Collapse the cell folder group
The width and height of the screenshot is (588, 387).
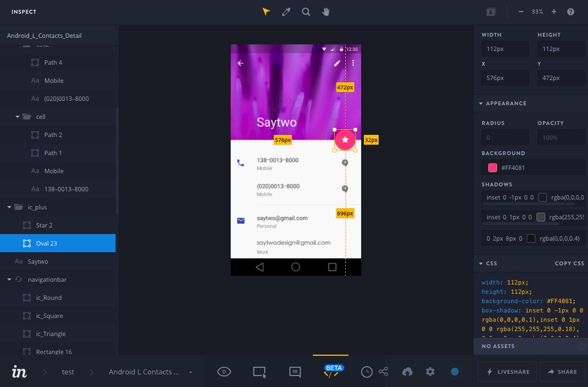pos(17,117)
